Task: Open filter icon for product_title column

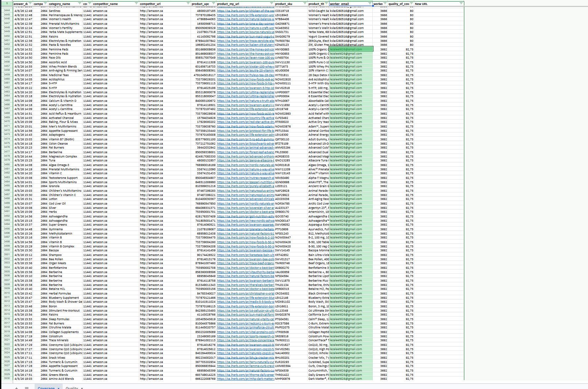Action: click(x=326, y=4)
